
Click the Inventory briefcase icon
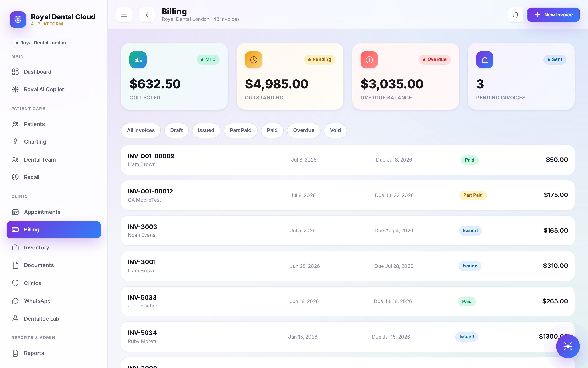(15, 248)
